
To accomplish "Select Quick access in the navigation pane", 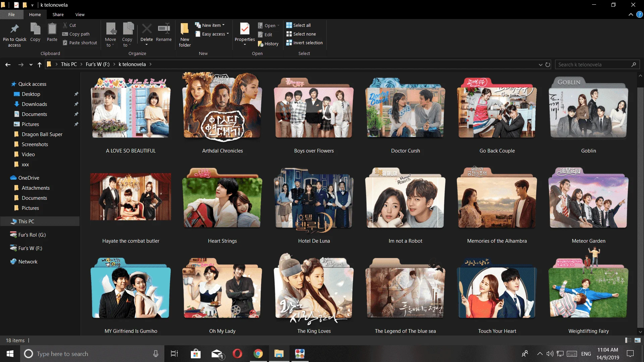I will [32, 84].
